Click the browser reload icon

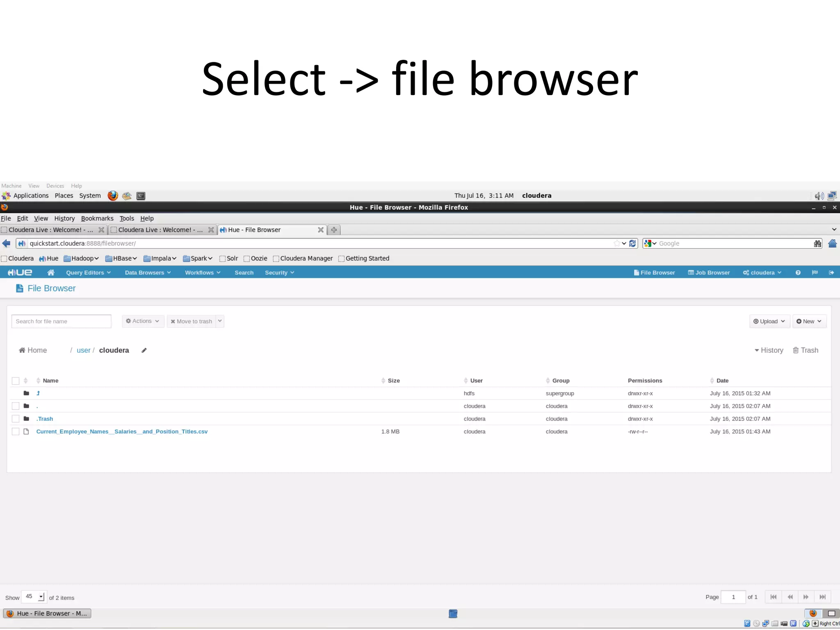tap(632, 244)
